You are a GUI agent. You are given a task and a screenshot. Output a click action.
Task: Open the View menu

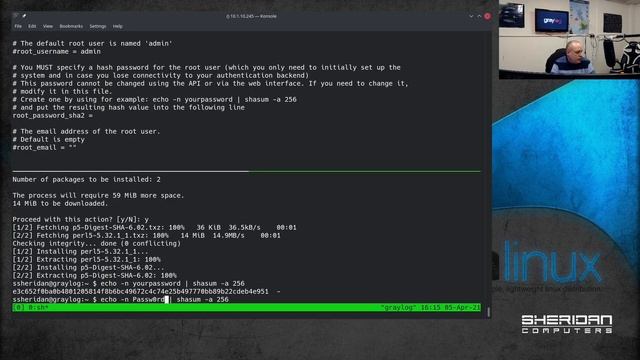coord(48,26)
